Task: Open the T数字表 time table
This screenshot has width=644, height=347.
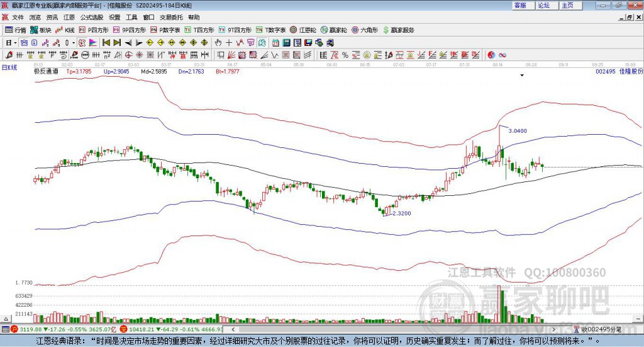Action: click(x=270, y=30)
